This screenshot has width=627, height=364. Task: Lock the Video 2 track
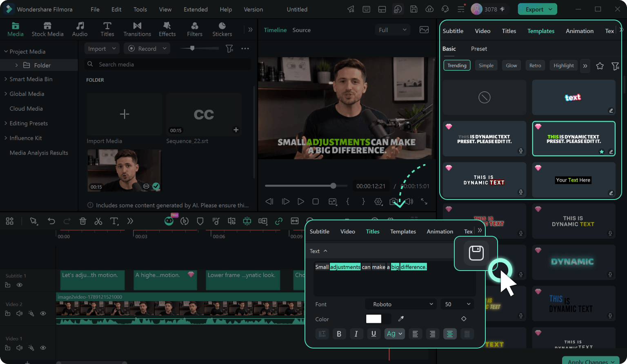click(x=8, y=313)
